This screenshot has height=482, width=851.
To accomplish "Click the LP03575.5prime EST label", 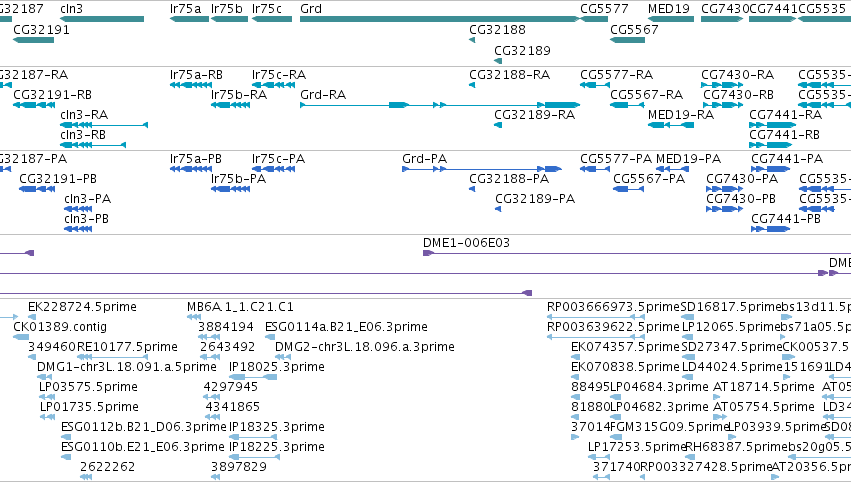I will pyautogui.click(x=88, y=387).
